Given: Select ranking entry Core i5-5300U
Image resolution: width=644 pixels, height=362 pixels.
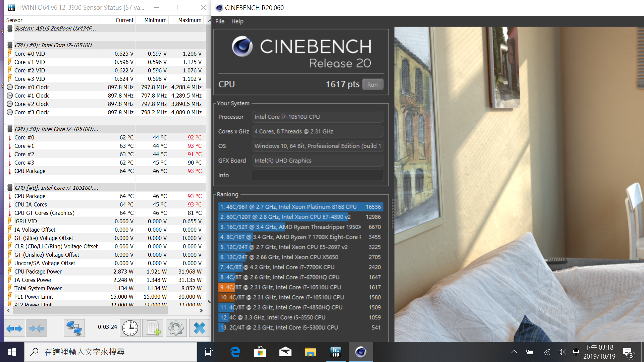Looking at the screenshot, I should coord(300,327).
